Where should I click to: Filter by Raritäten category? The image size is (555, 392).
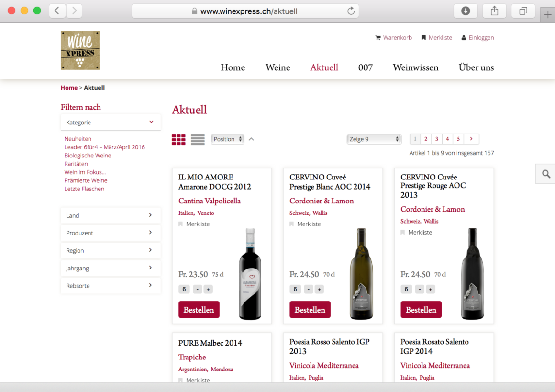pyautogui.click(x=76, y=164)
